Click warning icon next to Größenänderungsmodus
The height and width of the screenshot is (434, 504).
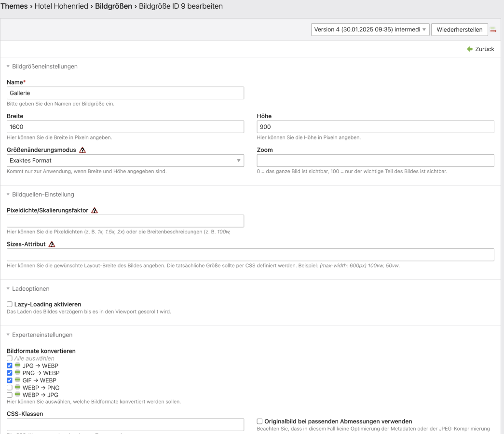[x=82, y=150]
